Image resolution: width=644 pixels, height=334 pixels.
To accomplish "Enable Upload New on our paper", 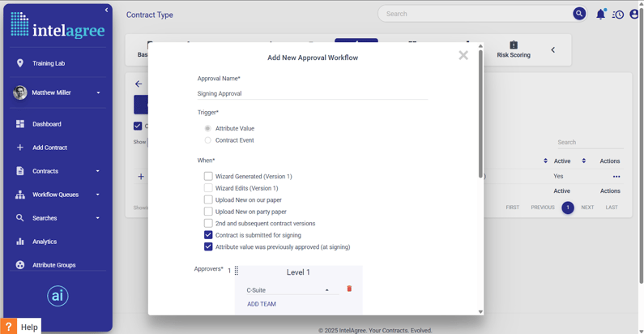I will pyautogui.click(x=208, y=199).
